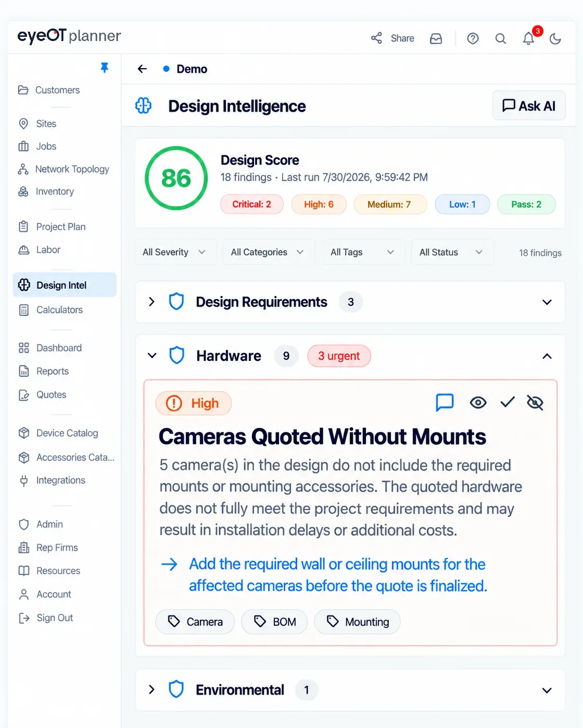Expand Environmental with right-side down chevron
Viewport: 583px width, 728px height.
[547, 690]
